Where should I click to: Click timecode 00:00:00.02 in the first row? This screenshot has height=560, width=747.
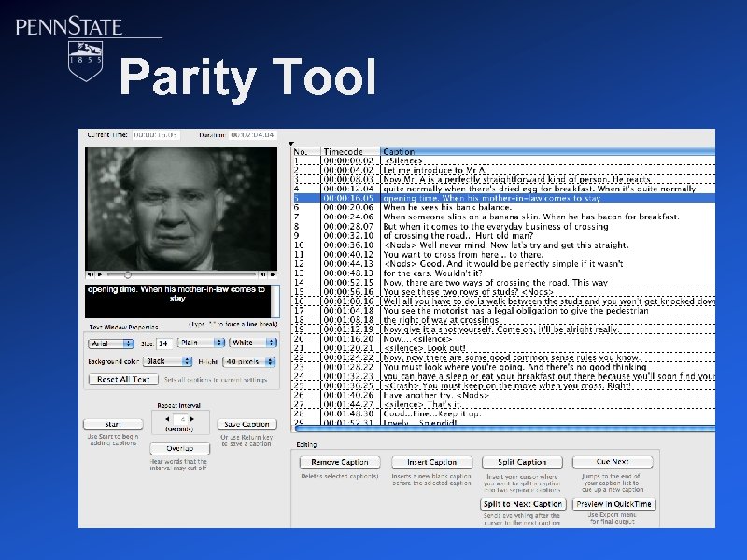pos(348,161)
